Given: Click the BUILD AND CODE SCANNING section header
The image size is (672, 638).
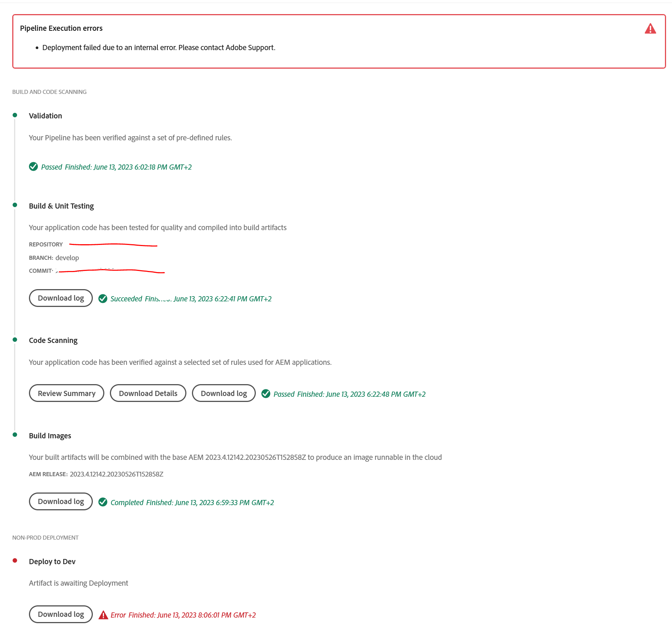Looking at the screenshot, I should pos(49,92).
